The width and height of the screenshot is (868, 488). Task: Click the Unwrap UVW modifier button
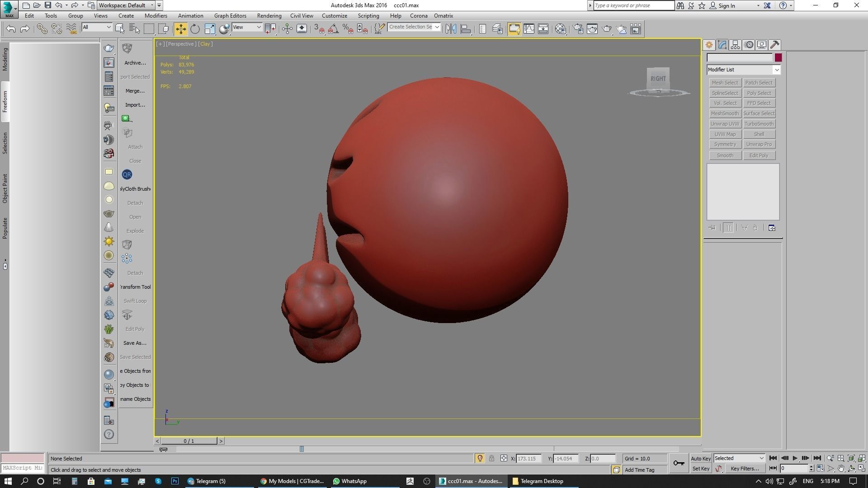click(x=725, y=124)
